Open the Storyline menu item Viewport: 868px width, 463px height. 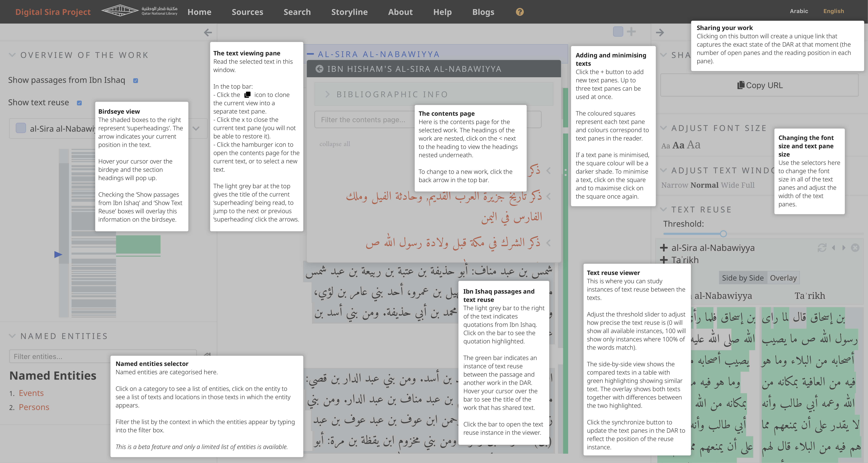pyautogui.click(x=350, y=12)
